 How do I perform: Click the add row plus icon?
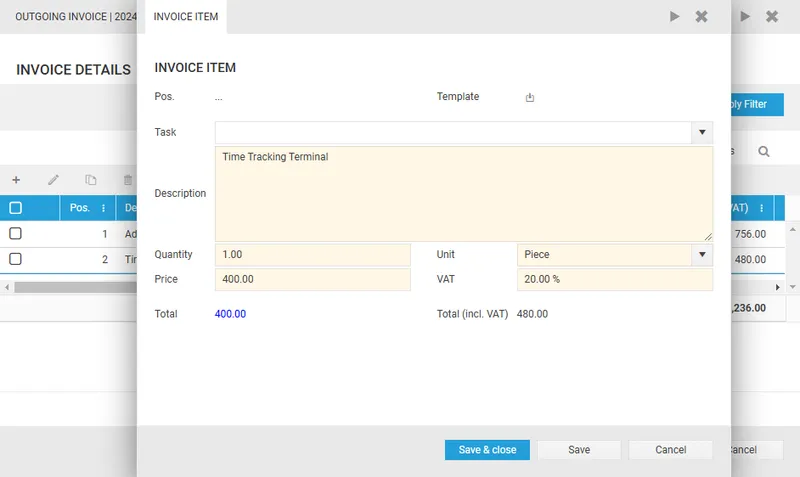[16, 180]
